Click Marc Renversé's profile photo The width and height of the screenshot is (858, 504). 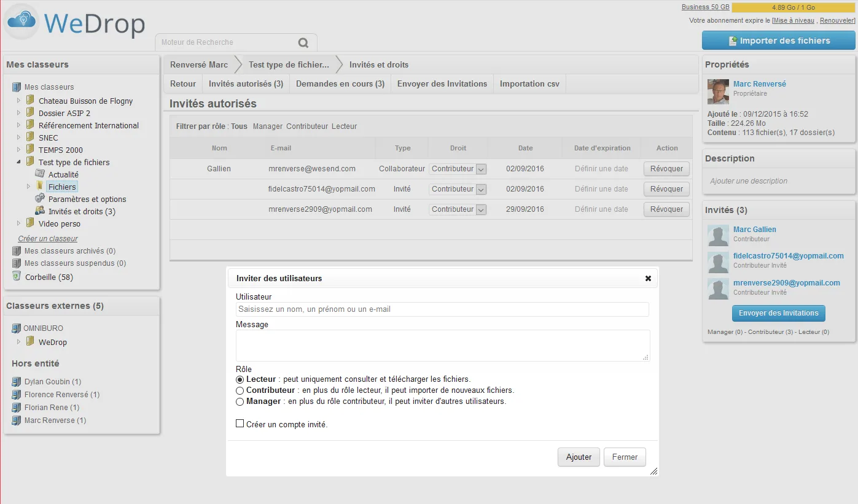click(x=718, y=91)
